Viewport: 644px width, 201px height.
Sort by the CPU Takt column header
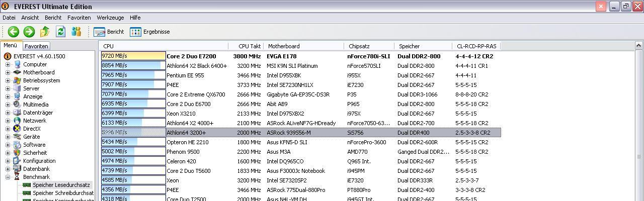(x=246, y=46)
